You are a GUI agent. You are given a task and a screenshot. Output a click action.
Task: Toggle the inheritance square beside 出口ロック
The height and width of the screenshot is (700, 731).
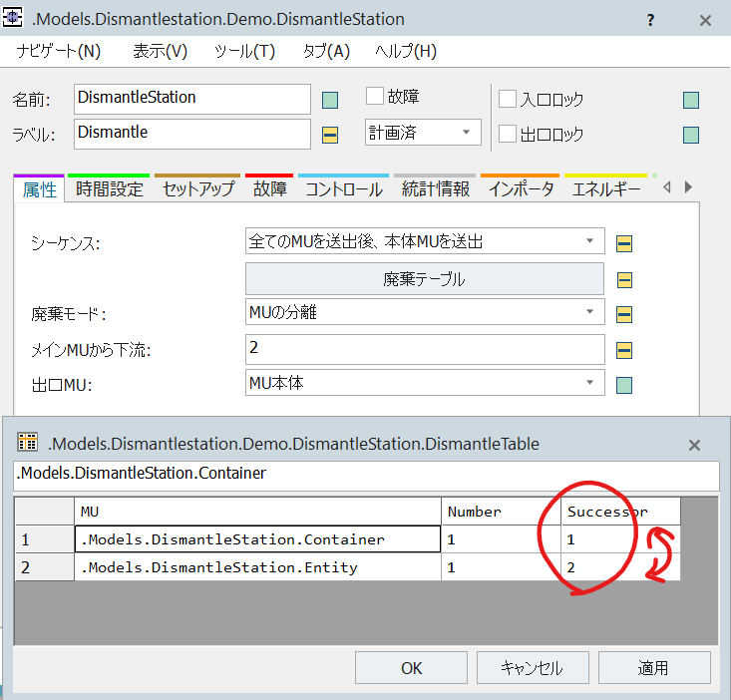691,136
